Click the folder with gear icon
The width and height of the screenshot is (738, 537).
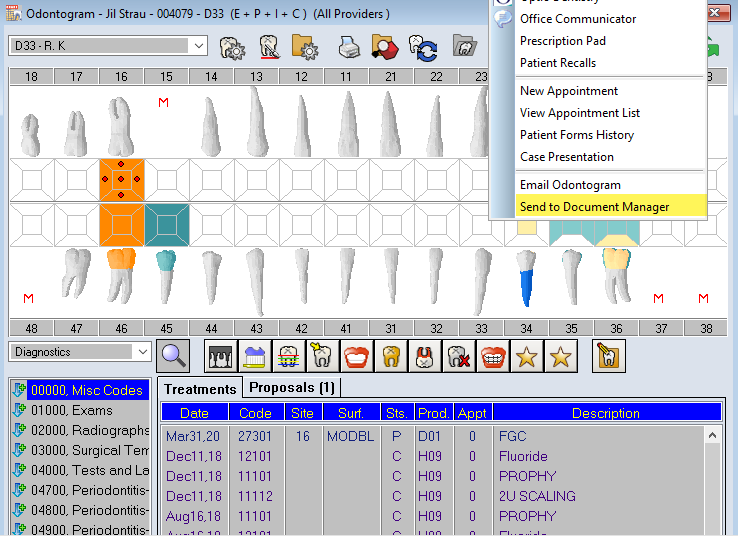304,46
